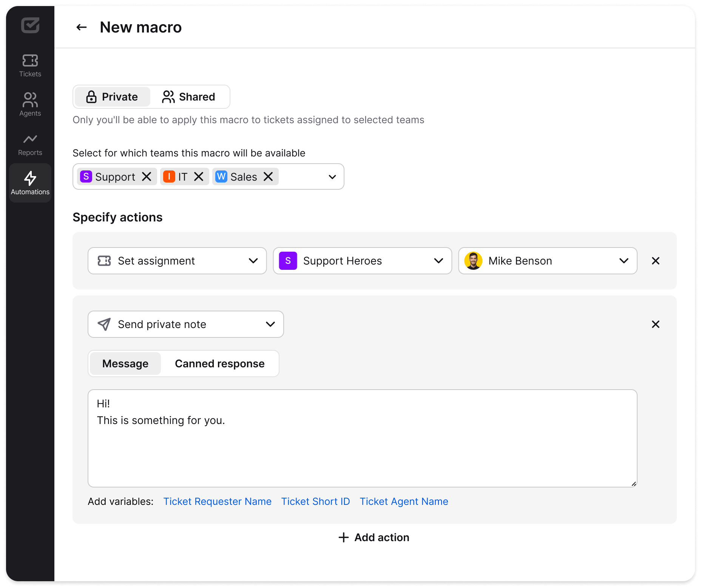Click the app logo in the sidebar
This screenshot has width=701, height=588.
[x=30, y=25]
